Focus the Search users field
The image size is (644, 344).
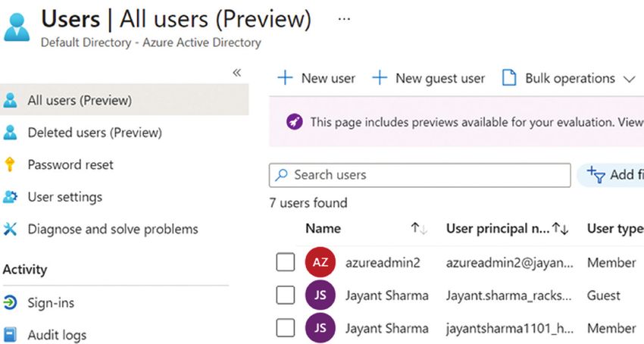point(420,175)
